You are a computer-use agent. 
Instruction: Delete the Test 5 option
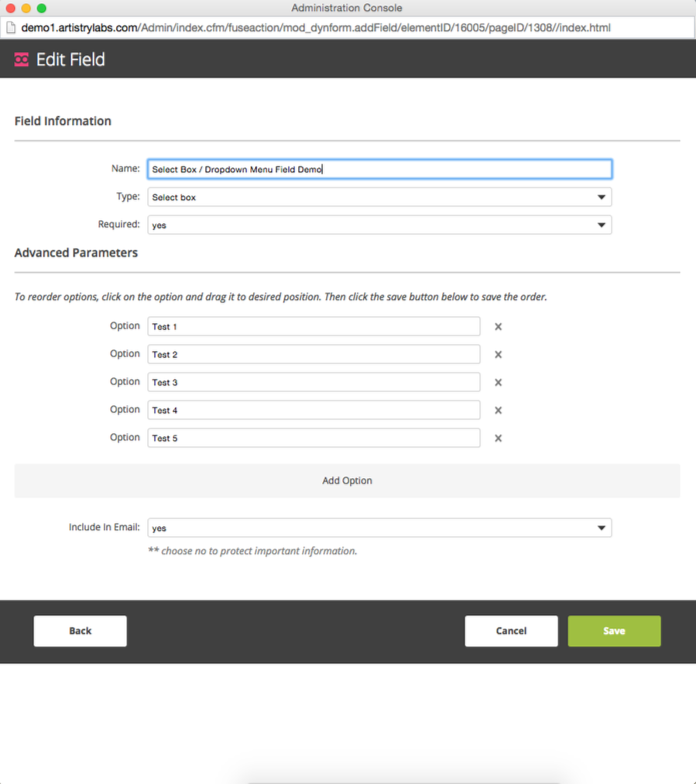pyautogui.click(x=498, y=438)
